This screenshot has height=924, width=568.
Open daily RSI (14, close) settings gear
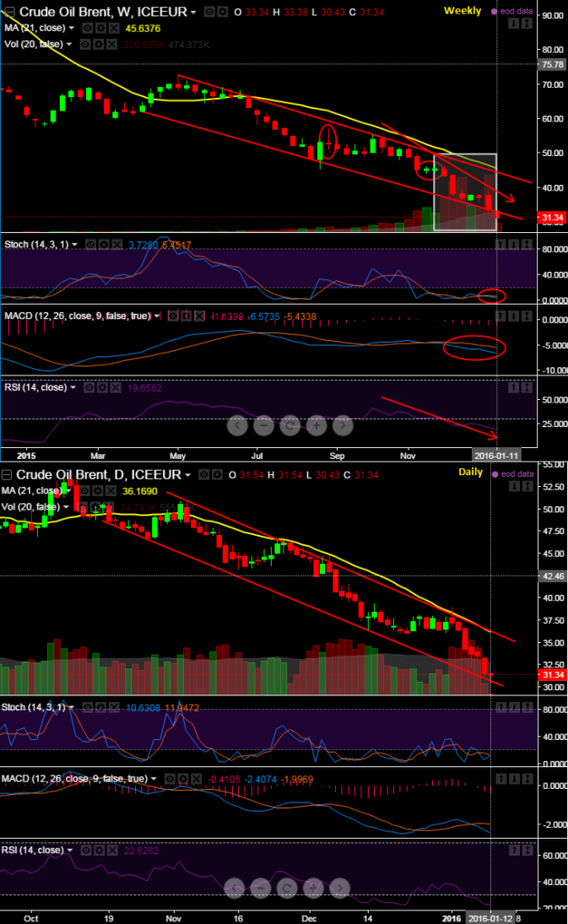click(x=100, y=851)
